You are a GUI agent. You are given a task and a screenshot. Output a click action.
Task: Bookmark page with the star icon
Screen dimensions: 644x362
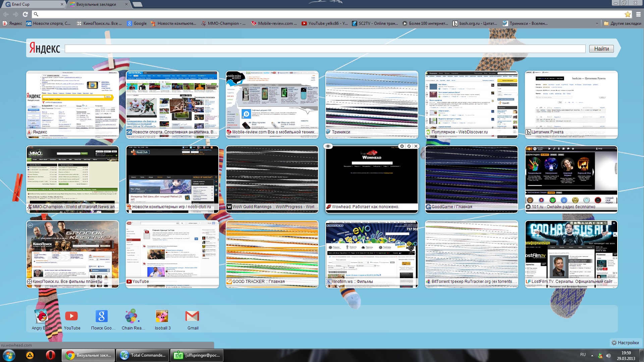[x=628, y=14]
